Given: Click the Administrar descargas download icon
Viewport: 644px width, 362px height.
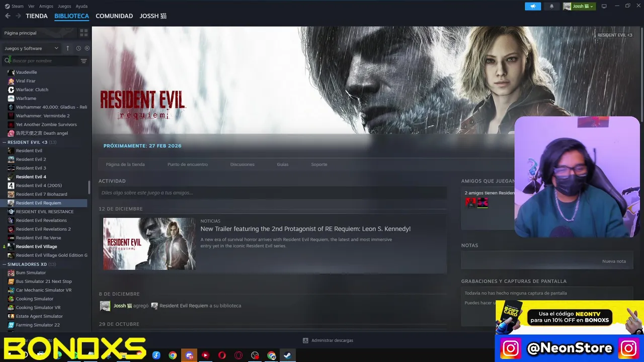Looking at the screenshot, I should (305, 340).
